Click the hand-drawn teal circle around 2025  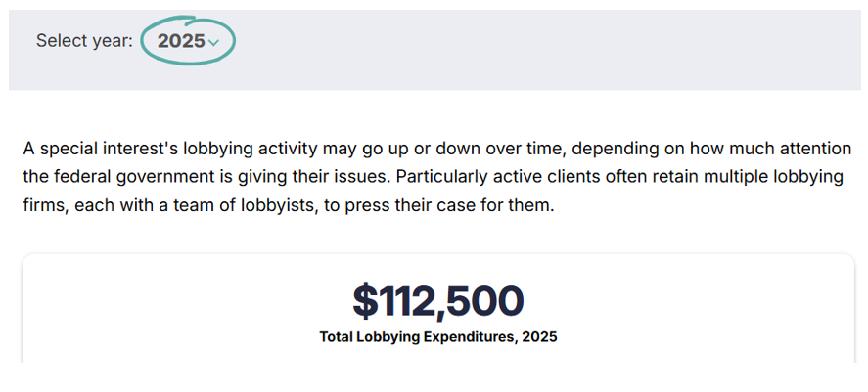pos(188,41)
